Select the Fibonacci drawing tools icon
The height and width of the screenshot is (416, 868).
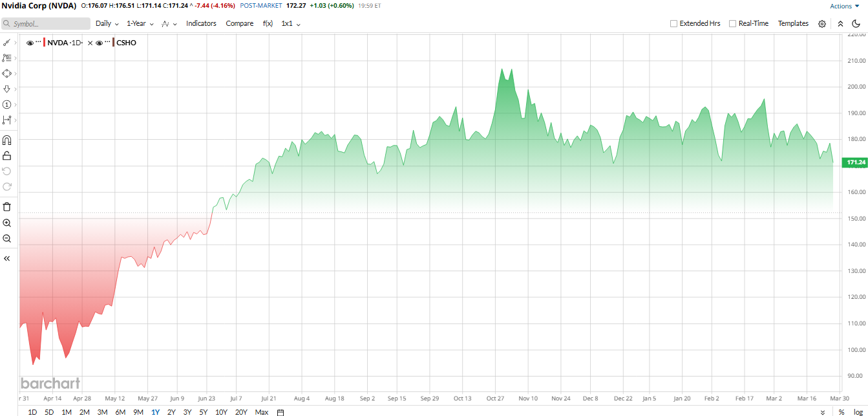6,58
